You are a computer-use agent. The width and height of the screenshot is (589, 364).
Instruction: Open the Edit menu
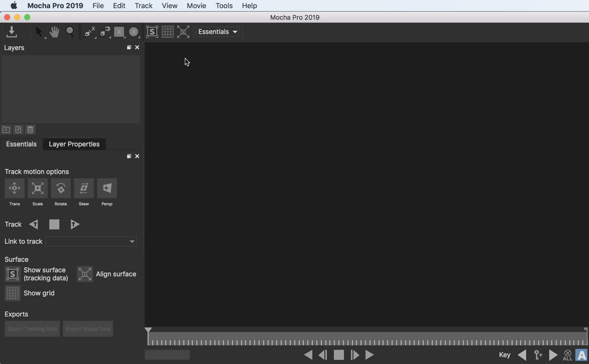pos(119,6)
